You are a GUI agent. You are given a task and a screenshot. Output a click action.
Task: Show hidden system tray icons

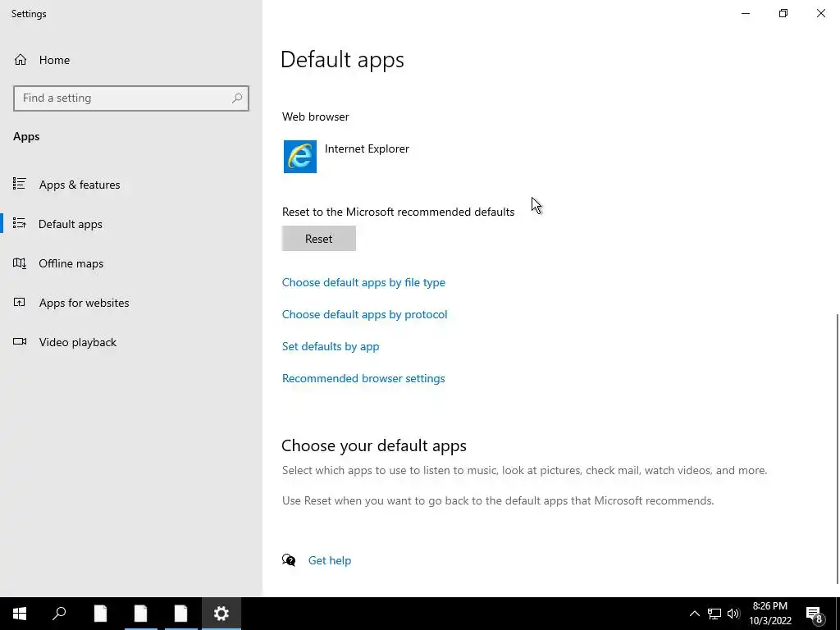coord(694,614)
